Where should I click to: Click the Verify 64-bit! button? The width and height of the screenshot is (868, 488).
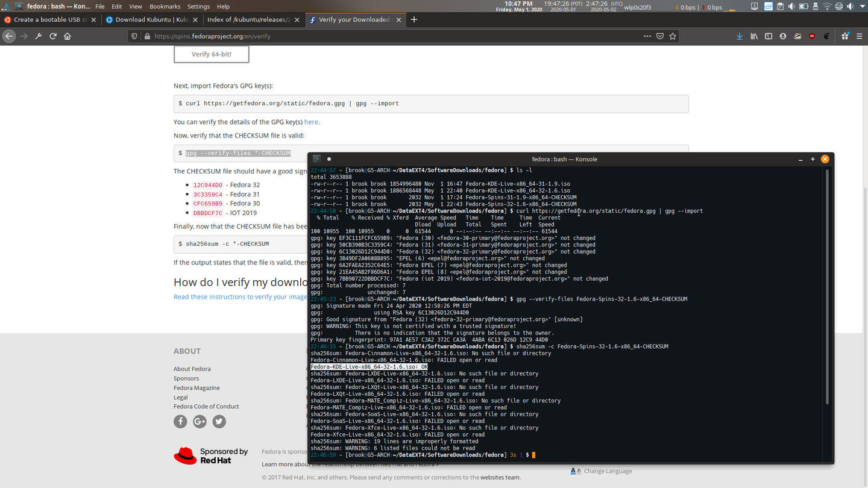212,54
